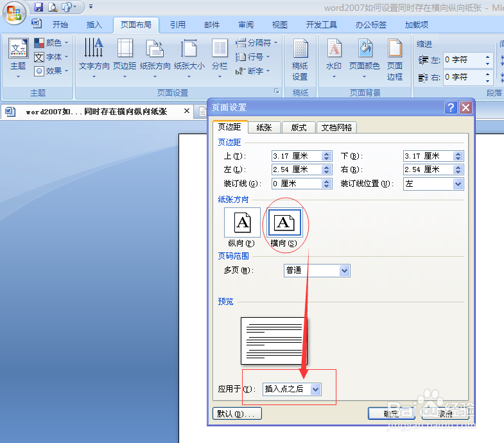
Task: Open Breaks (分隔符) menu
Action: [257, 43]
